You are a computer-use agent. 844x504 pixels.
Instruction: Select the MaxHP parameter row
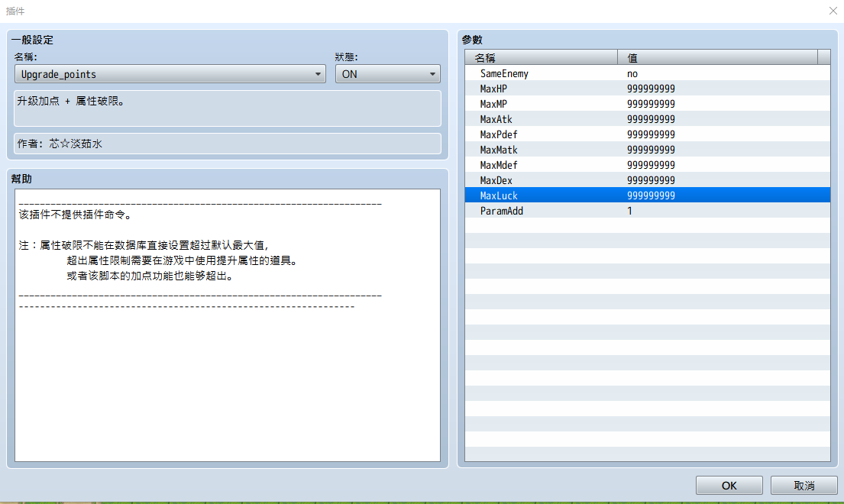pyautogui.click(x=648, y=89)
